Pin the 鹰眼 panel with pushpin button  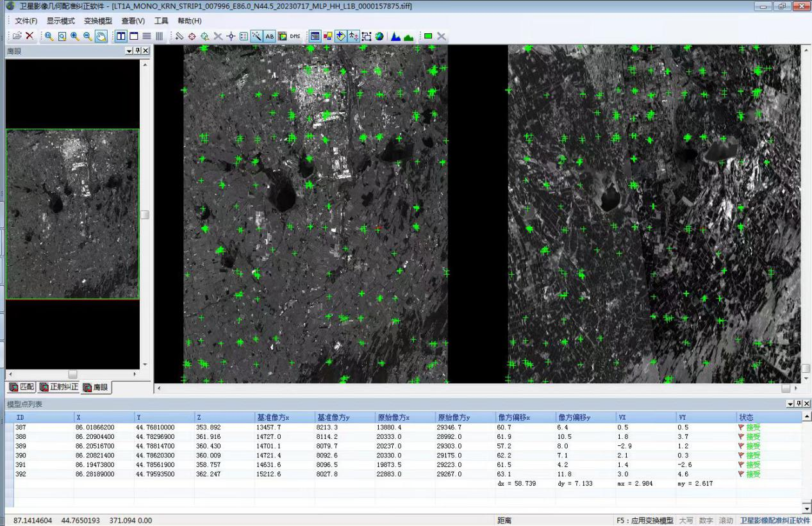138,51
